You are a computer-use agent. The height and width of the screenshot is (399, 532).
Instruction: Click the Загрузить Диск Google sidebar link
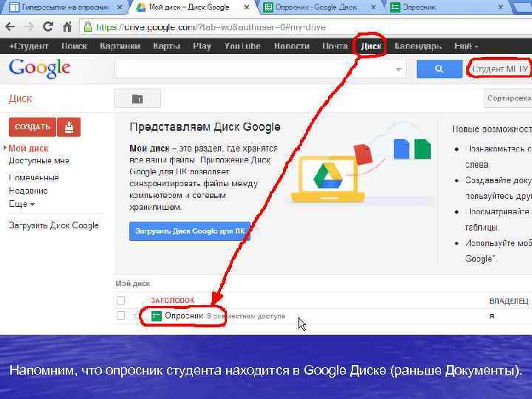54,225
